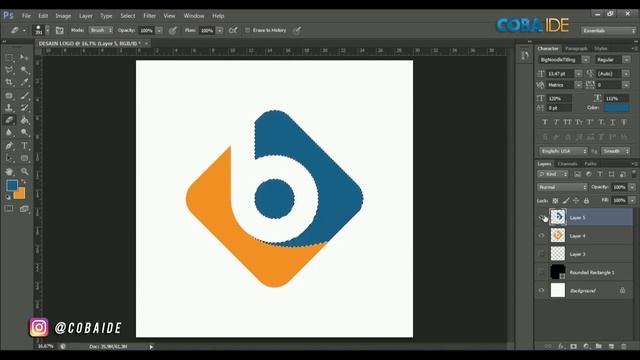
Task: Show Layer 3 visibility box
Action: pos(542,254)
